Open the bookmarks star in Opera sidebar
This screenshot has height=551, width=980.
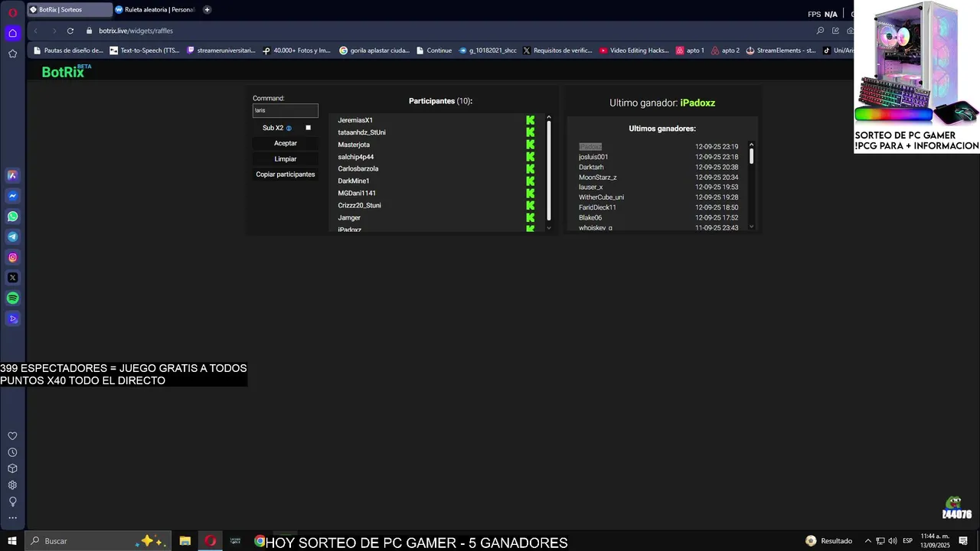(12, 54)
